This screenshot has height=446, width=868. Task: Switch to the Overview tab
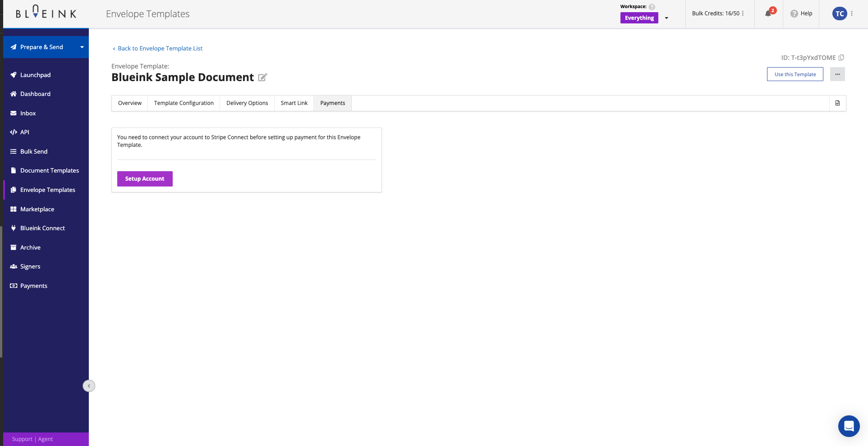(x=130, y=103)
